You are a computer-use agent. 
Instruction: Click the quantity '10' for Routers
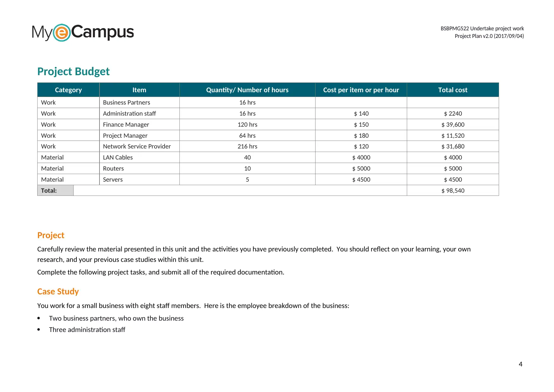click(247, 168)
